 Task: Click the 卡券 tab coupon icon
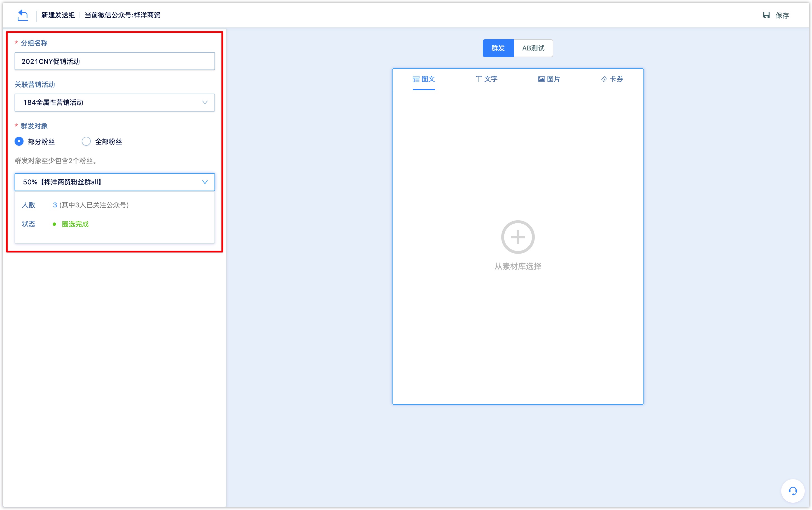(x=604, y=79)
